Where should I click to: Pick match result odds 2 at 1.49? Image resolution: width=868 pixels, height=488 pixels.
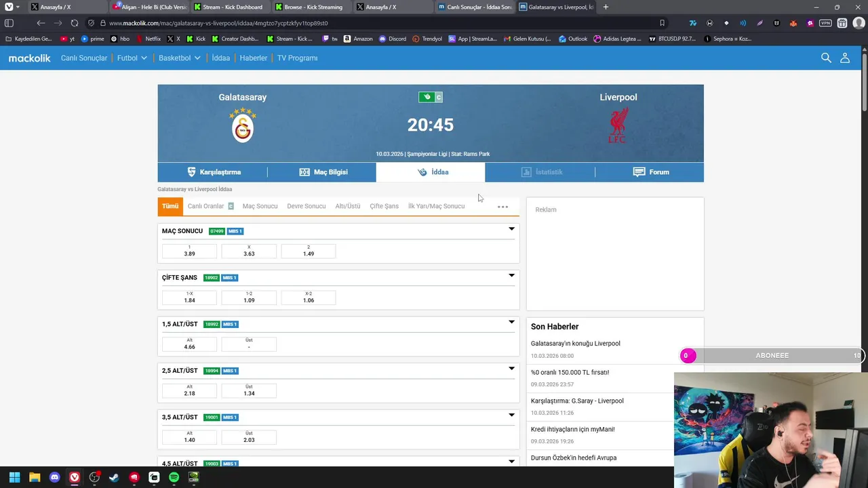coord(309,251)
